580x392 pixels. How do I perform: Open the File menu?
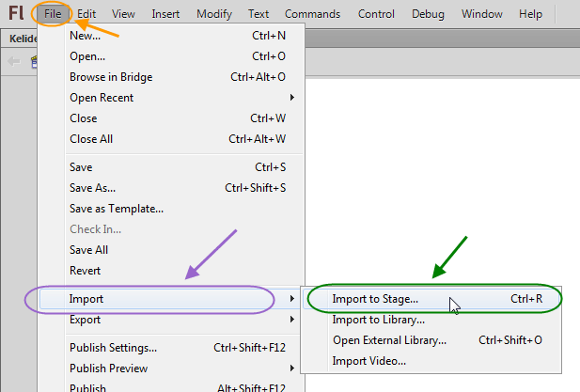(x=53, y=14)
